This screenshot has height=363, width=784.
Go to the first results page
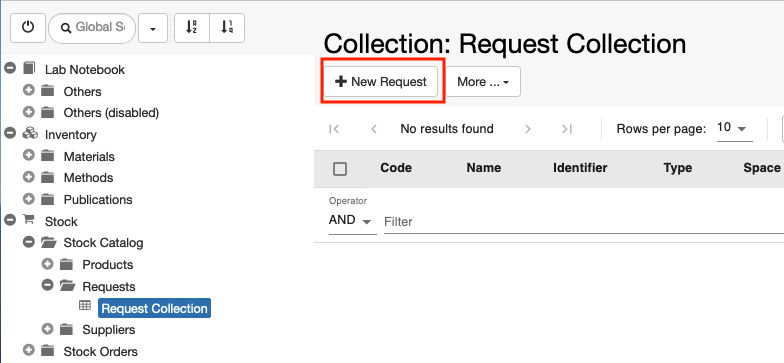[x=334, y=129]
